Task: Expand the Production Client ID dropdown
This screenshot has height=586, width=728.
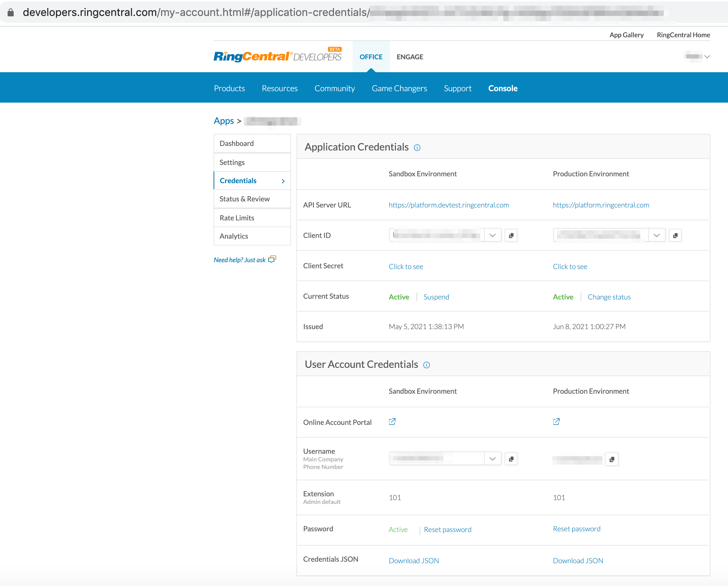Action: coord(657,235)
